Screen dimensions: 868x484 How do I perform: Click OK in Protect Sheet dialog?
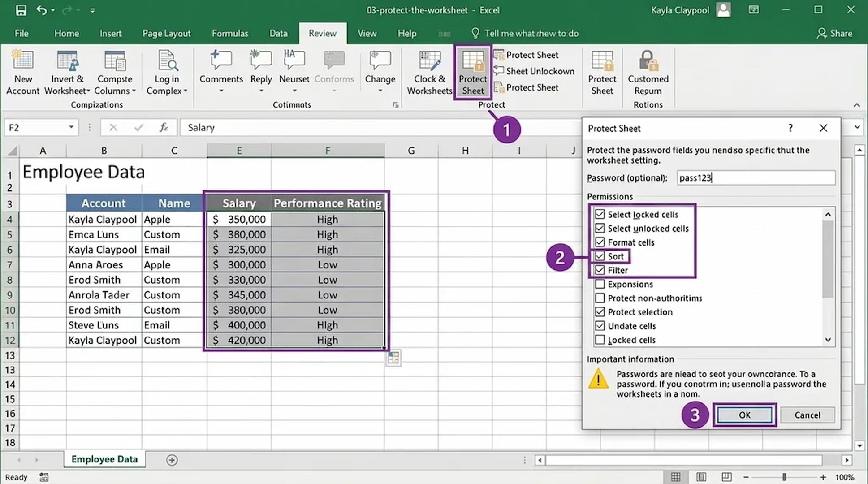click(744, 415)
